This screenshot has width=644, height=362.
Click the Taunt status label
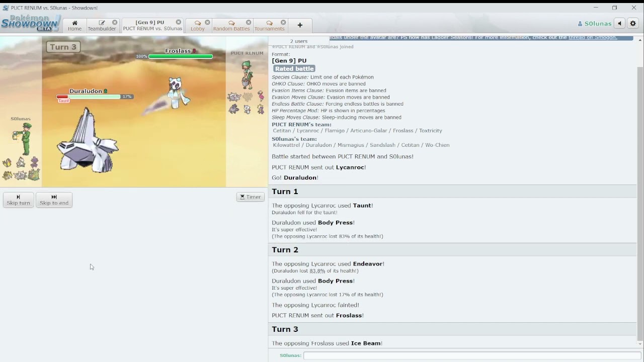pos(63,101)
